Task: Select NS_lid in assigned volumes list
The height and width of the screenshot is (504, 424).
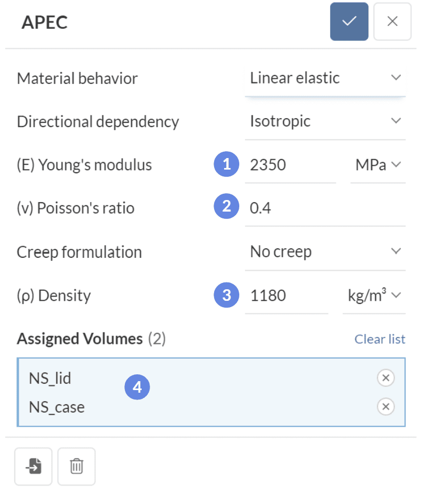Action: (x=50, y=378)
